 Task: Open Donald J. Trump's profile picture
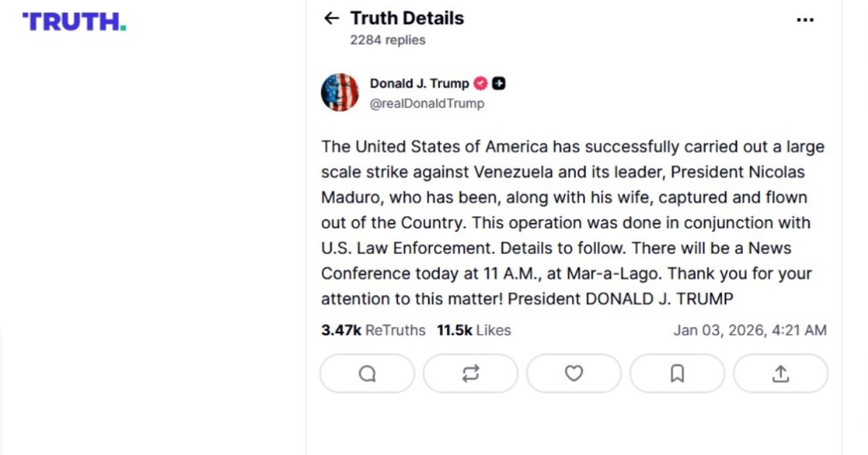(340, 92)
